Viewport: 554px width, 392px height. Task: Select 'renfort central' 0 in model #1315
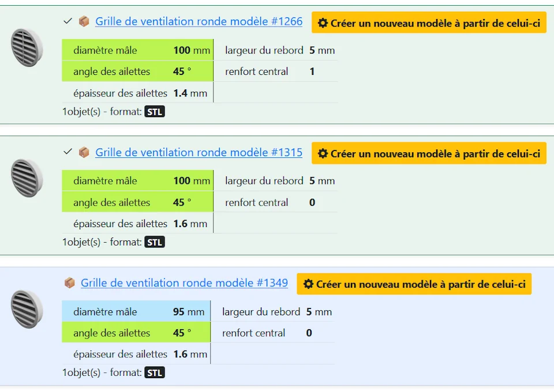[276, 202]
